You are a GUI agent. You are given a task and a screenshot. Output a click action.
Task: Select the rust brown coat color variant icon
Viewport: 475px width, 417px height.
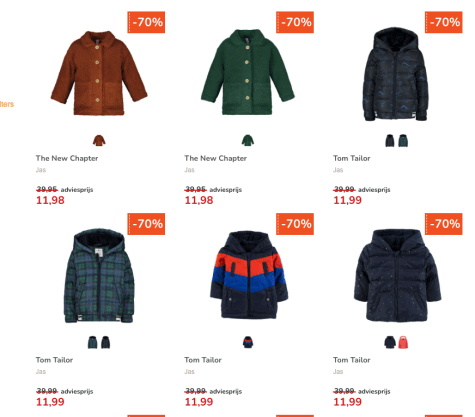click(x=99, y=140)
